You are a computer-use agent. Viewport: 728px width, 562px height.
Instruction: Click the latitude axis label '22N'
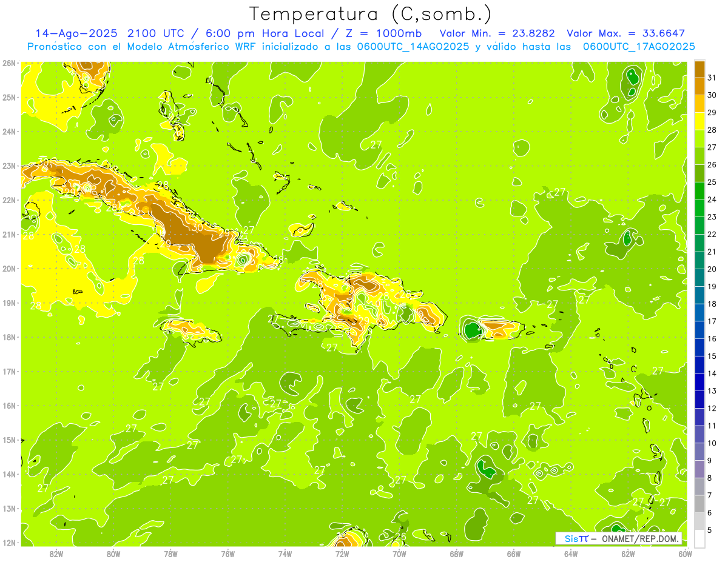[9, 200]
